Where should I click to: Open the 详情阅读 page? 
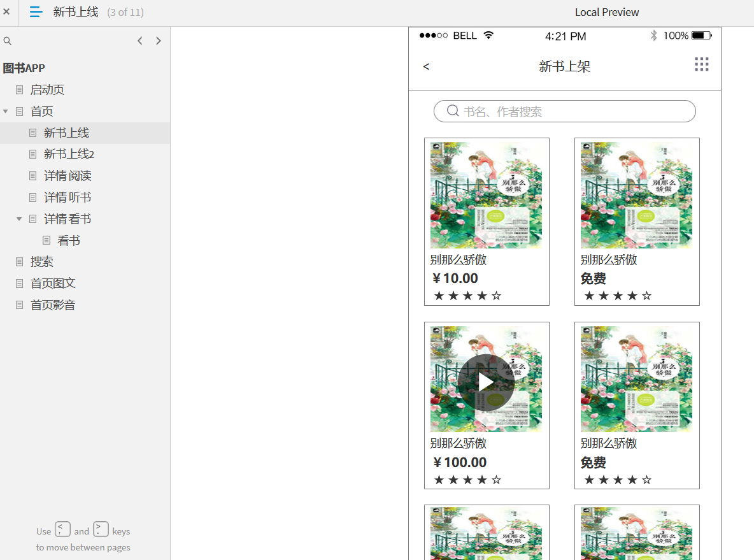[x=68, y=176]
